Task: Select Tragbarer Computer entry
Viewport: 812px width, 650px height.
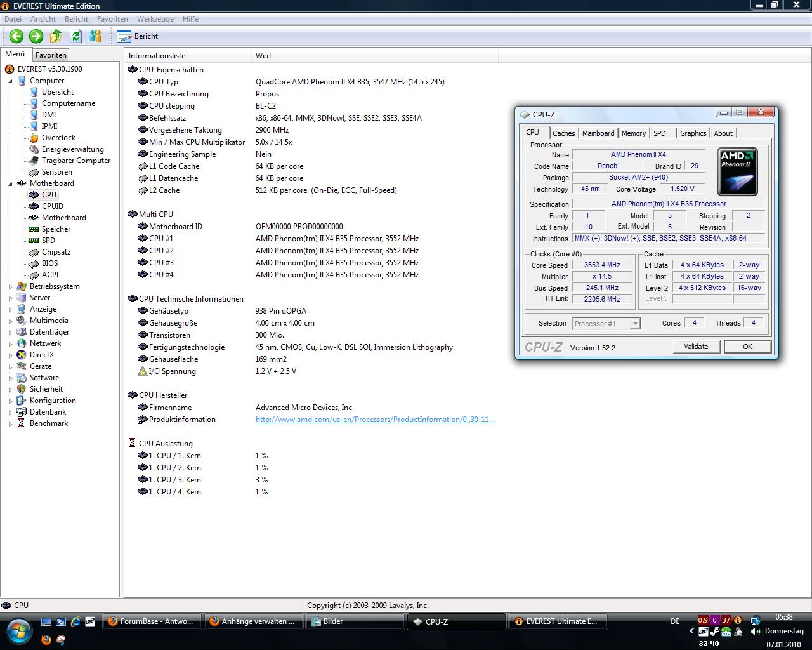Action: 76,161
